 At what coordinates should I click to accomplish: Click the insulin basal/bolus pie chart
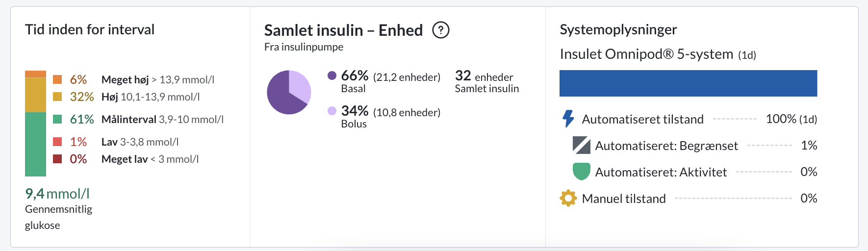(x=289, y=92)
